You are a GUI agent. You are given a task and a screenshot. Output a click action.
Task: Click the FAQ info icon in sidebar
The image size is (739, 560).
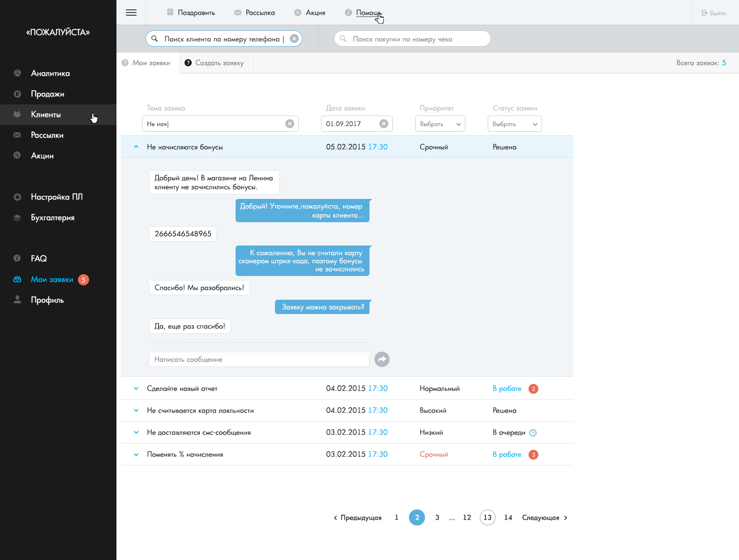coord(17,258)
